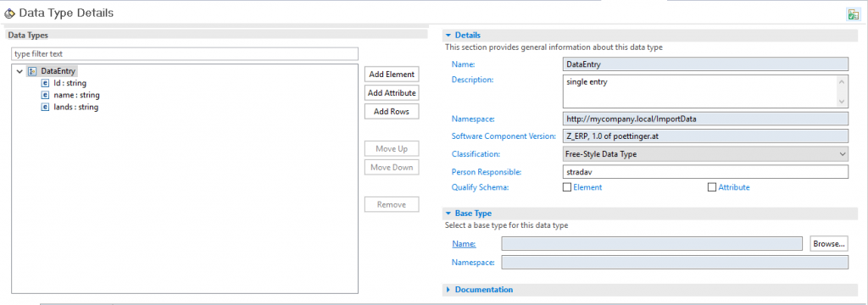This screenshot has height=305, width=868.
Task: Open the Base Type Name link
Action: click(464, 243)
